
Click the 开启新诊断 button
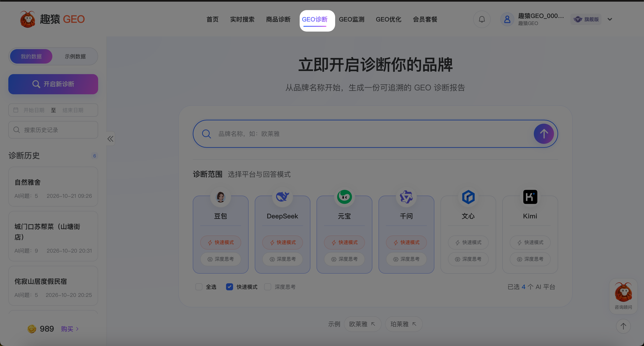coord(53,84)
